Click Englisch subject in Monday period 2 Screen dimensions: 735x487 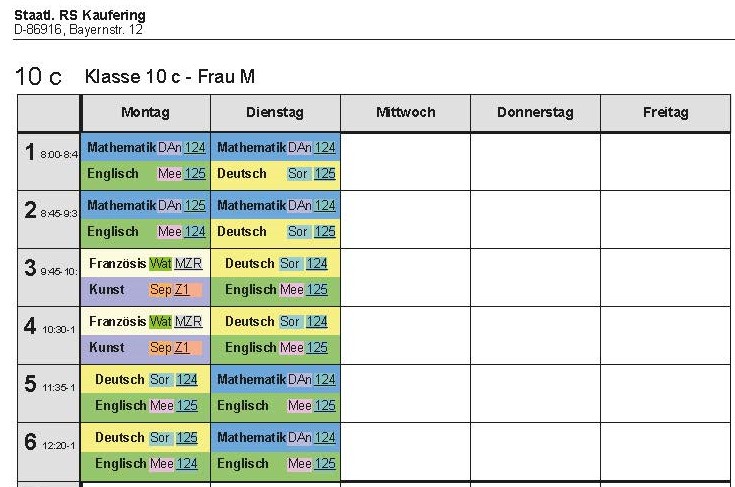coord(113,232)
